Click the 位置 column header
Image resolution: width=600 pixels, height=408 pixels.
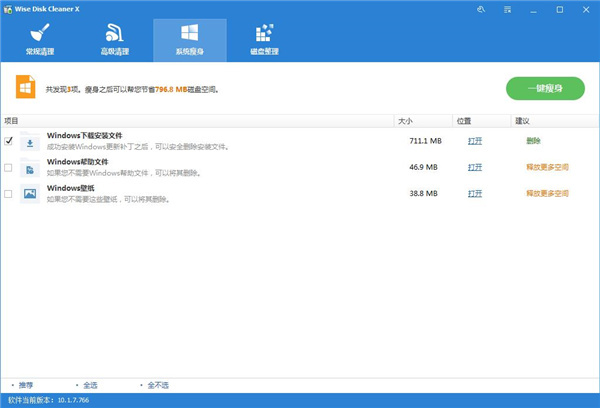point(482,121)
